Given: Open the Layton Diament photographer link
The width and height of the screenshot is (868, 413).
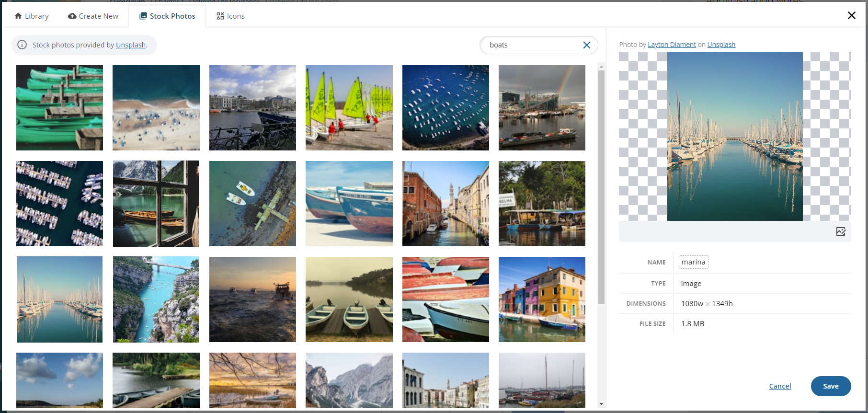Looking at the screenshot, I should [672, 45].
